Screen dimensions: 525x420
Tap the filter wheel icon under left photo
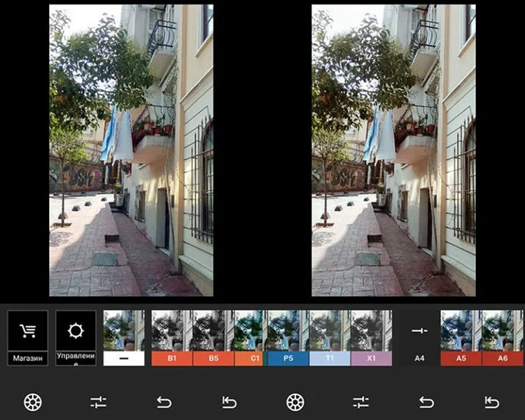[x=33, y=402]
